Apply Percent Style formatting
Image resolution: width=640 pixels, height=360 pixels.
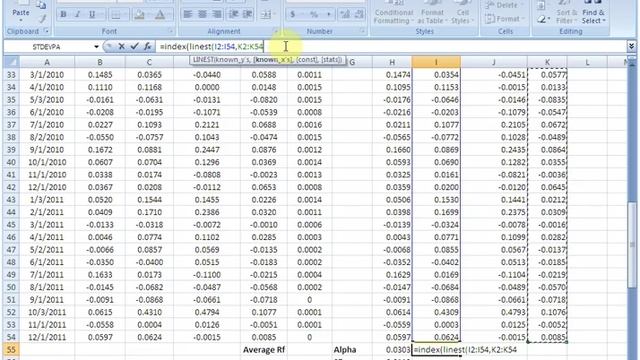(x=313, y=15)
